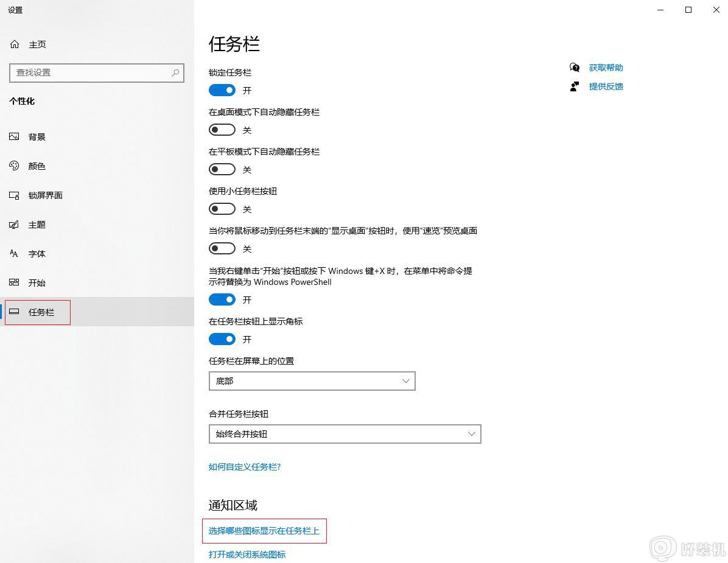Open 打开或关闭系统图标 settings link
Image resolution: width=728 pixels, height=563 pixels.
(x=247, y=554)
